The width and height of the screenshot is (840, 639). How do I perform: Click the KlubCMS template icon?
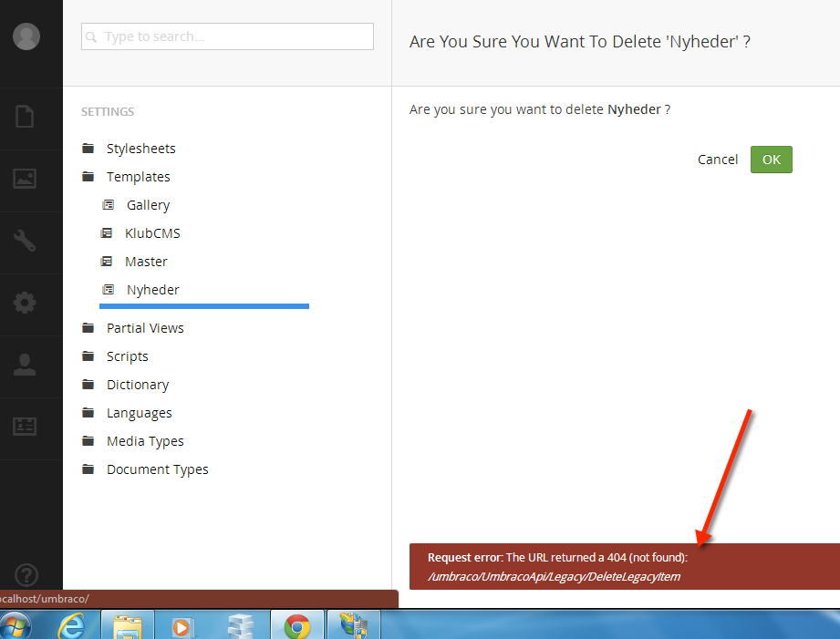click(107, 233)
